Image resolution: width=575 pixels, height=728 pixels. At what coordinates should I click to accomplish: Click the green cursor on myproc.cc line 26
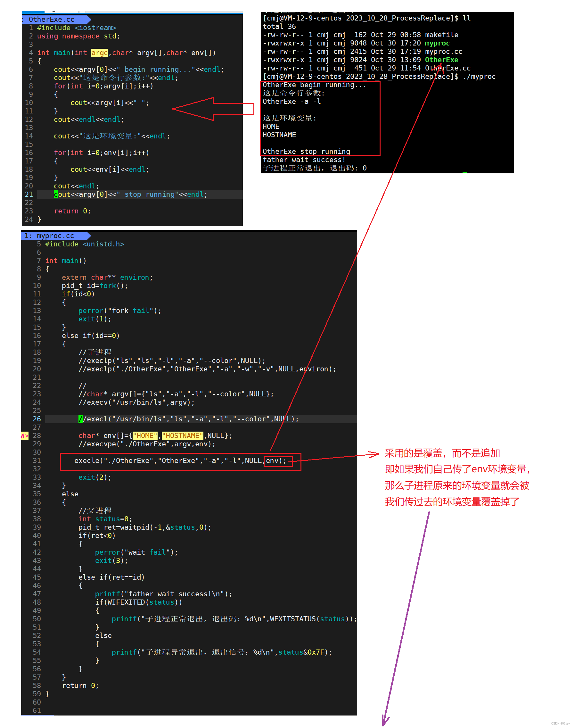(x=80, y=419)
